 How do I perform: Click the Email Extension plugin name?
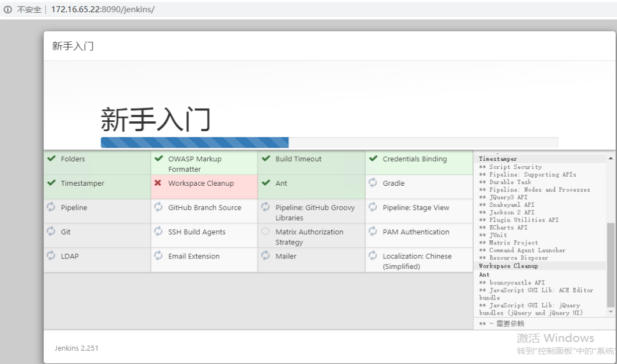pyautogui.click(x=194, y=256)
